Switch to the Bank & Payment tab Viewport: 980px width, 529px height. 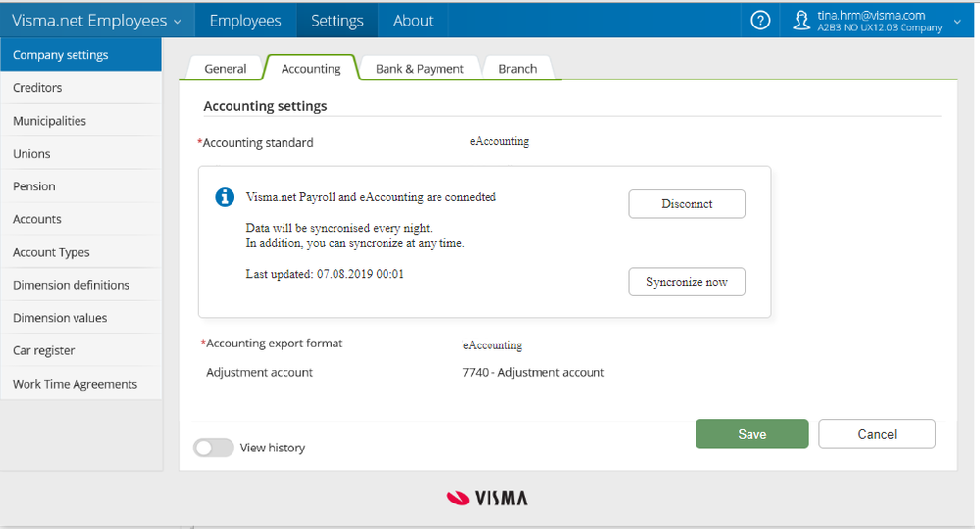click(x=420, y=68)
